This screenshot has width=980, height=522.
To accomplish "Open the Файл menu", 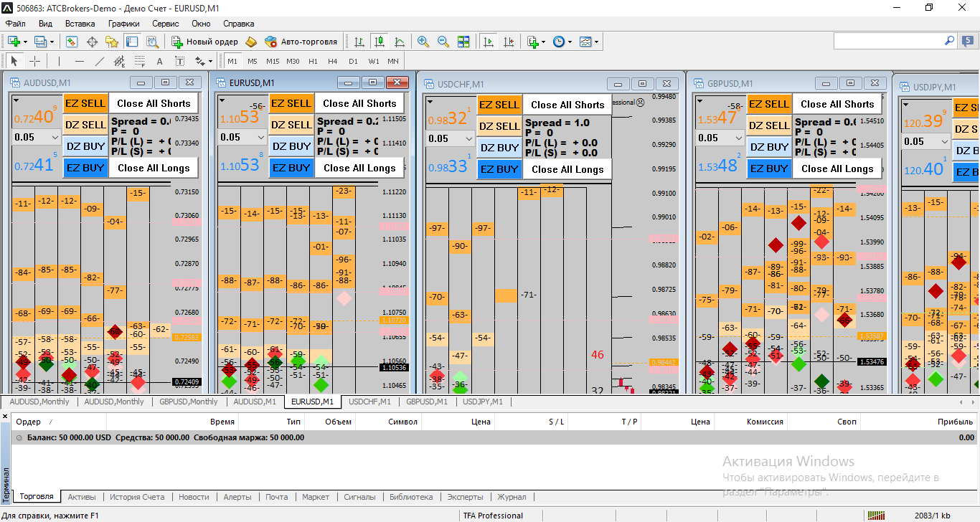I will (x=16, y=24).
